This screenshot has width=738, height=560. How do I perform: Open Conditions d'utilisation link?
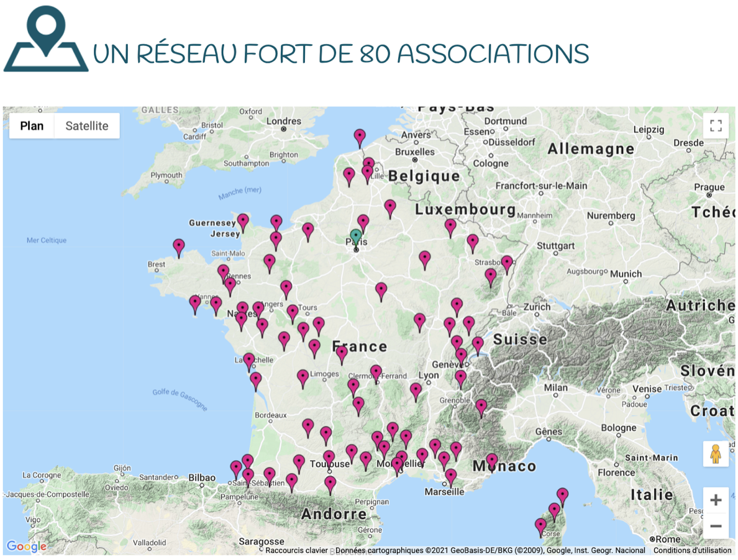tap(692, 551)
